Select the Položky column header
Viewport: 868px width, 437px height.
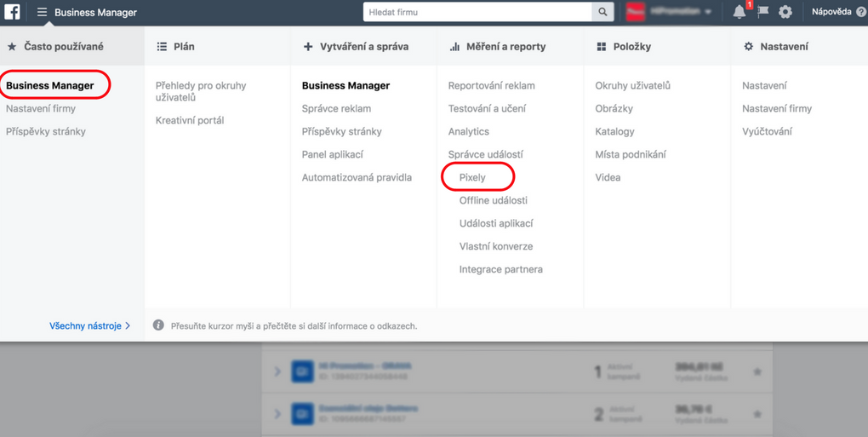[x=657, y=47]
